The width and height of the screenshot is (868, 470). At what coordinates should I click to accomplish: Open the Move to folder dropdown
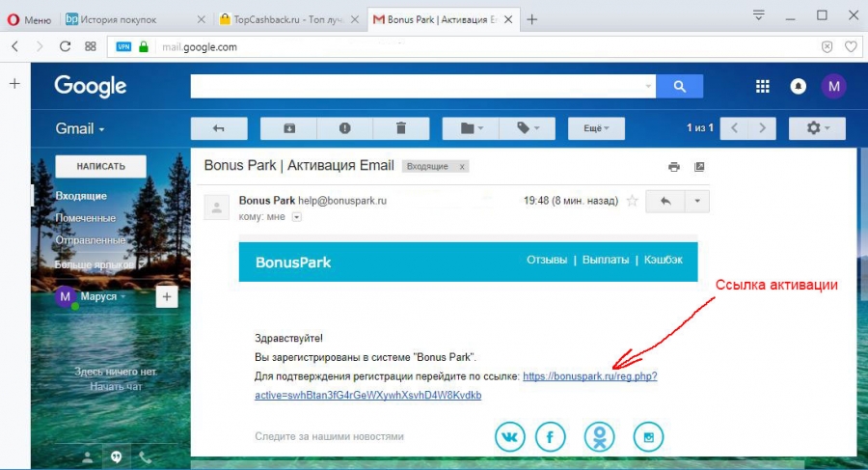471,128
